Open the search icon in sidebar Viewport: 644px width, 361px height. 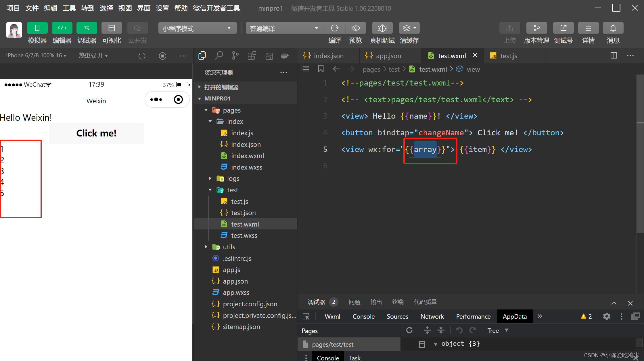point(219,56)
